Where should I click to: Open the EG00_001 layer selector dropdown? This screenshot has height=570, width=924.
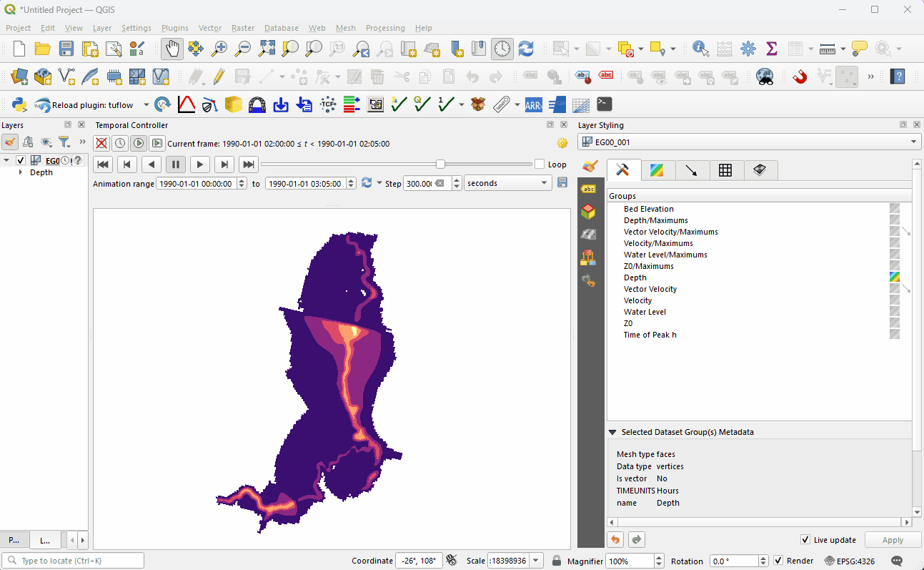click(748, 142)
